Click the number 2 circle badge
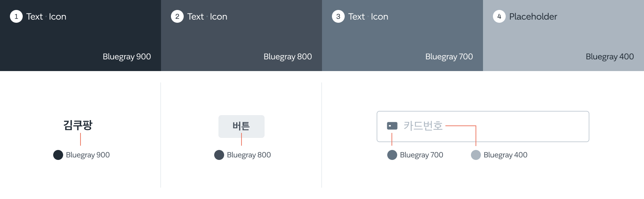 click(x=177, y=16)
